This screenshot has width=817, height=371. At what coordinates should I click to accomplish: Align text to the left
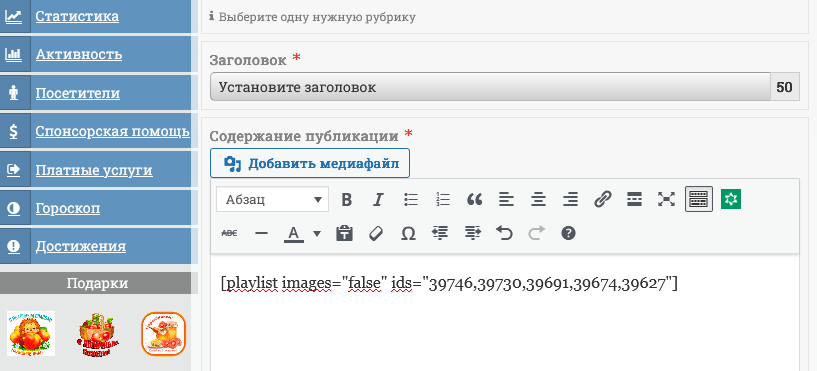click(506, 199)
